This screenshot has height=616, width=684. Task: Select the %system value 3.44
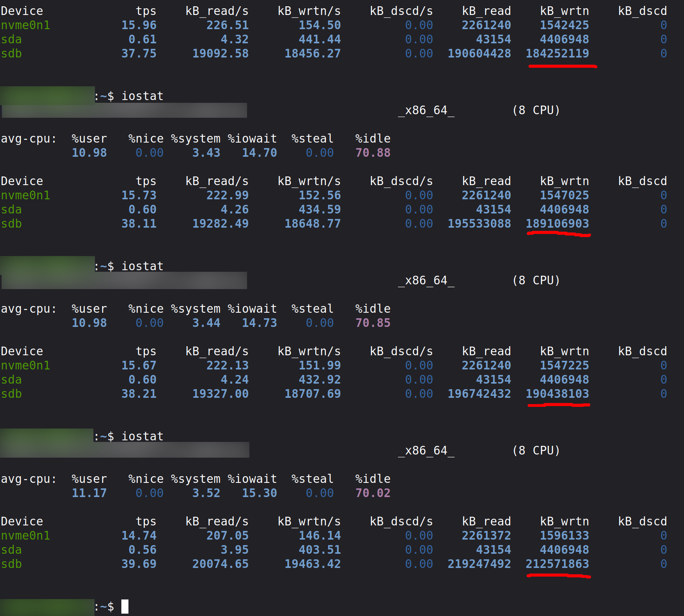click(x=206, y=323)
